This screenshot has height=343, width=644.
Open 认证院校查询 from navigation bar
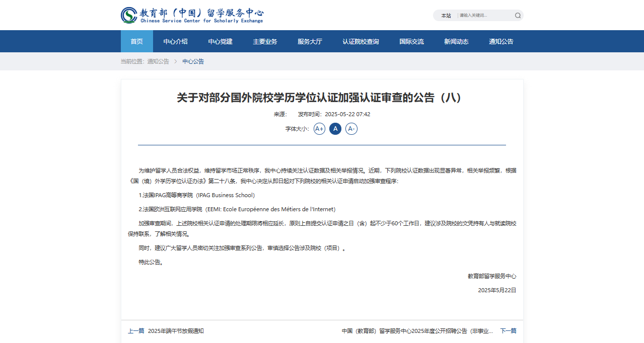coord(361,41)
